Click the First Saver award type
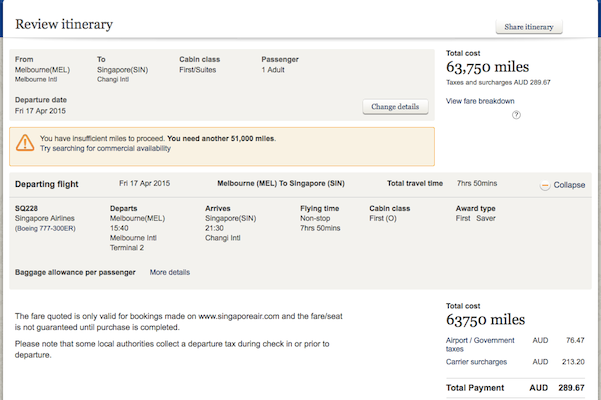Screen dimensions: 601x400 click(475, 218)
